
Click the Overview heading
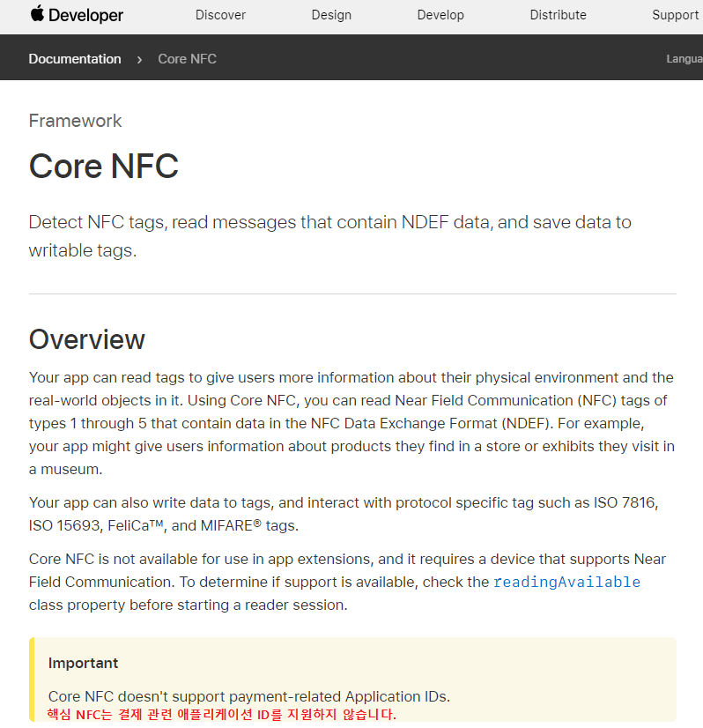coord(86,339)
